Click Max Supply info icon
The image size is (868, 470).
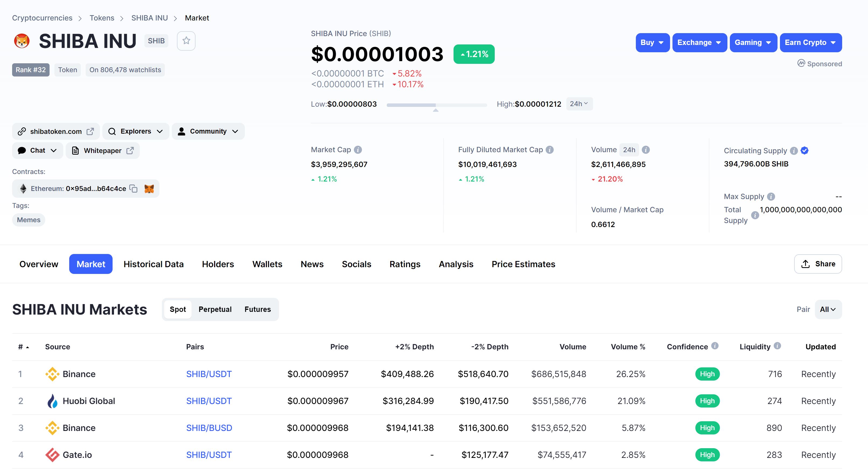click(771, 196)
